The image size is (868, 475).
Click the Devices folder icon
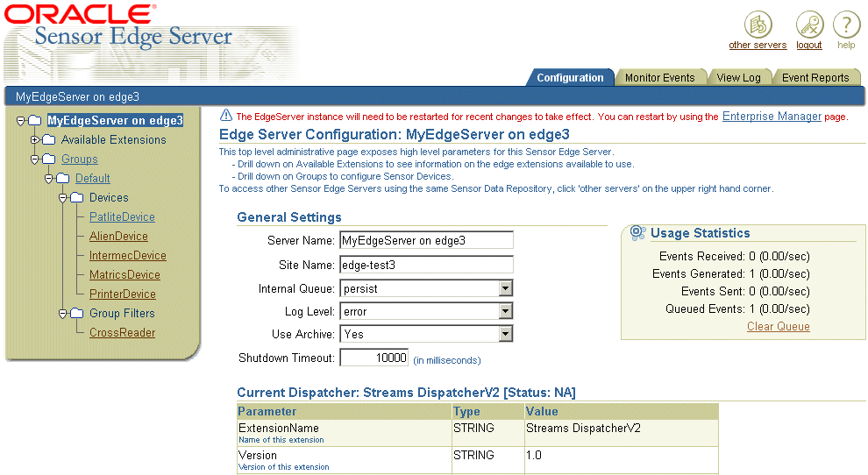point(77,198)
